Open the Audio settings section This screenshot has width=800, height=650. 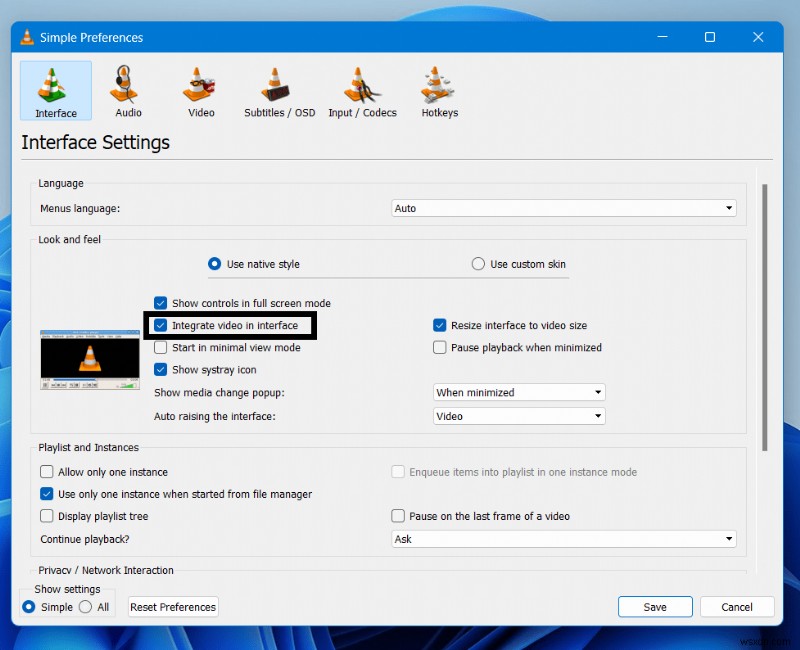[127, 90]
